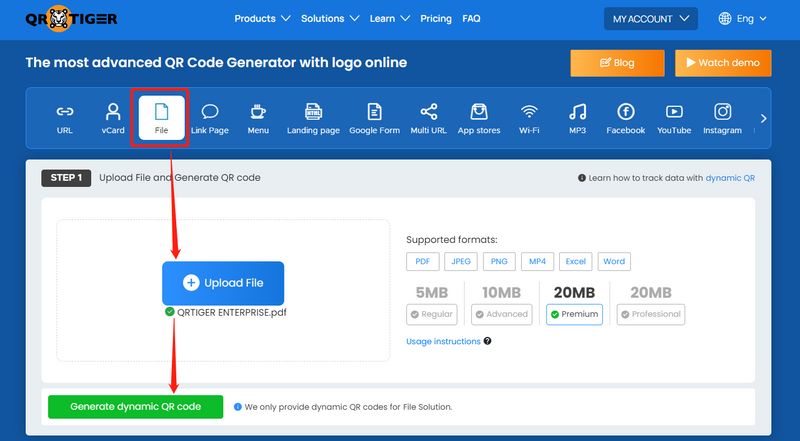
Task: Select the URL QR code type icon
Action: (64, 112)
